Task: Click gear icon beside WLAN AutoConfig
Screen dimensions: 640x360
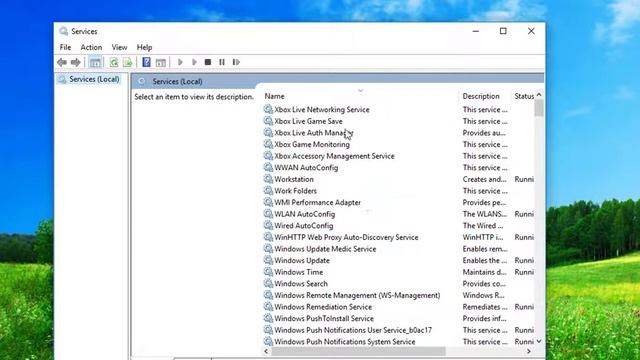Action: point(268,214)
